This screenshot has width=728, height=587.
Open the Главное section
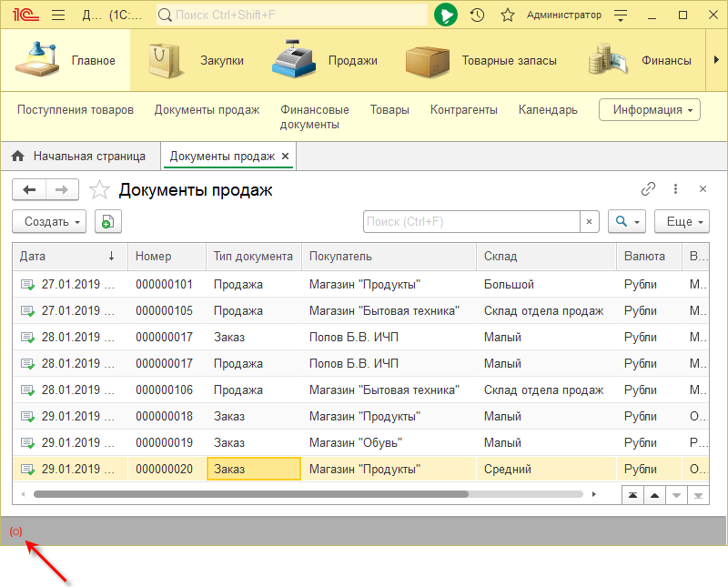[66, 60]
